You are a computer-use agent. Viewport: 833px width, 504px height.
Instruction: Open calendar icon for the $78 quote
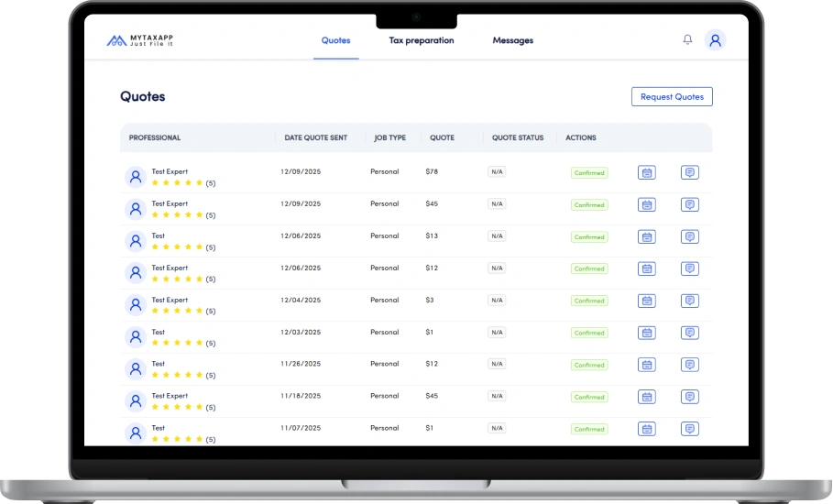[647, 172]
